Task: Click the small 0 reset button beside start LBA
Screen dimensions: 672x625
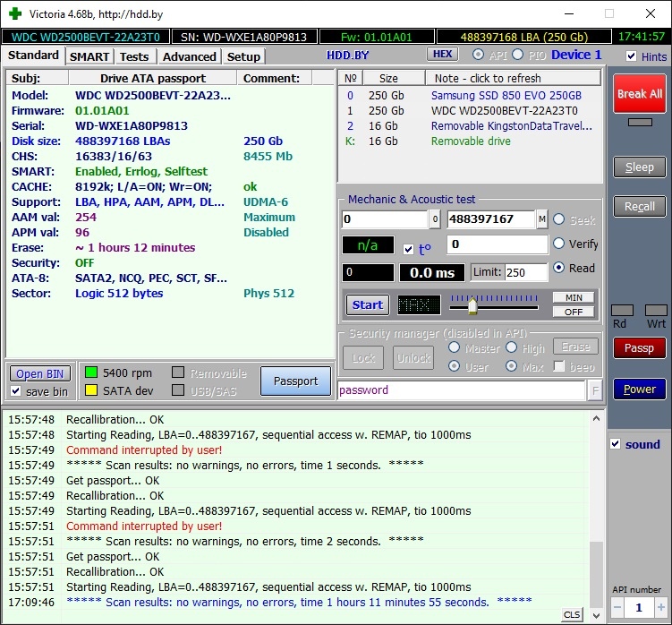Action: tap(435, 219)
